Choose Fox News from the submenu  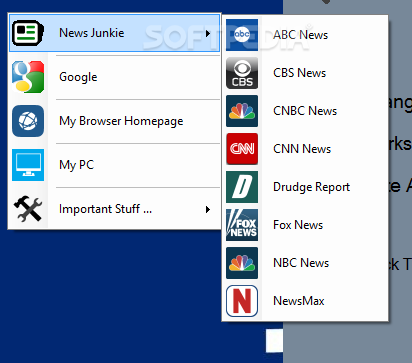coord(305,225)
